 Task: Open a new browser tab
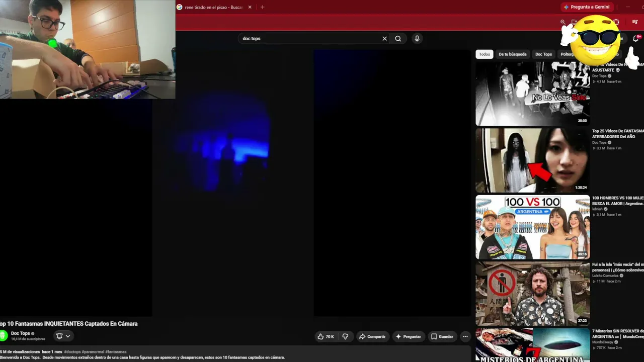(262, 7)
